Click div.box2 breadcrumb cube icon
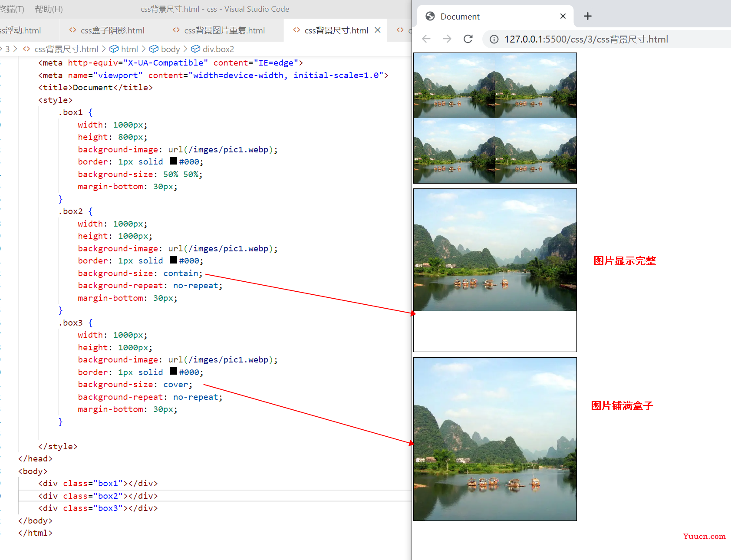 (x=196, y=49)
